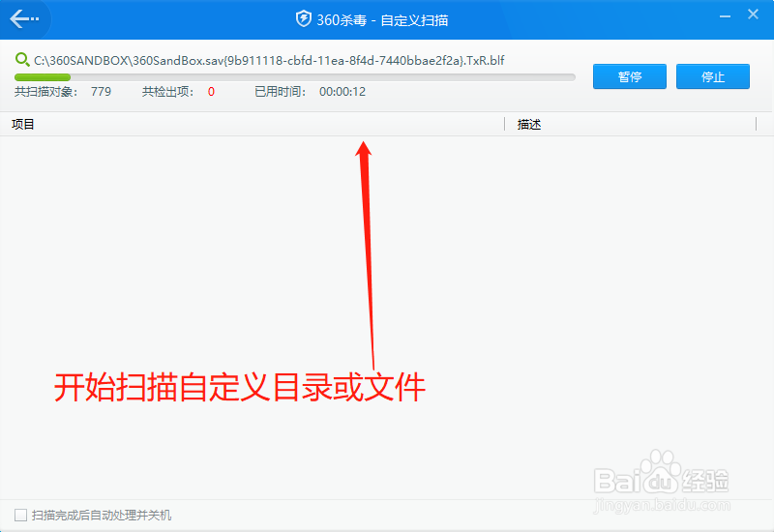Pause the scan with 暂停 button
The image size is (774, 532).
point(630,76)
